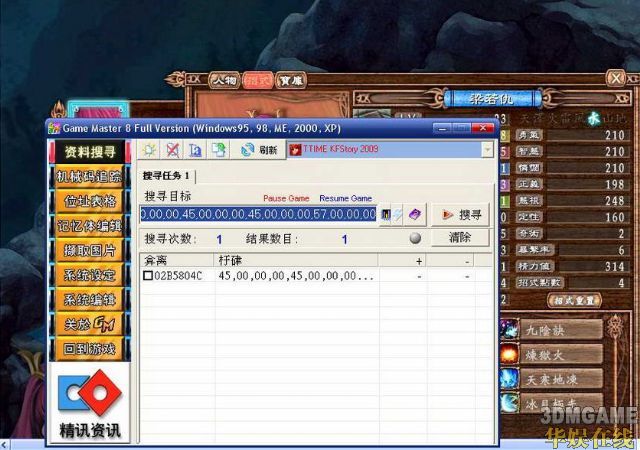Click the 智慧 stat value 210
This screenshot has width=640, height=450.
click(615, 152)
